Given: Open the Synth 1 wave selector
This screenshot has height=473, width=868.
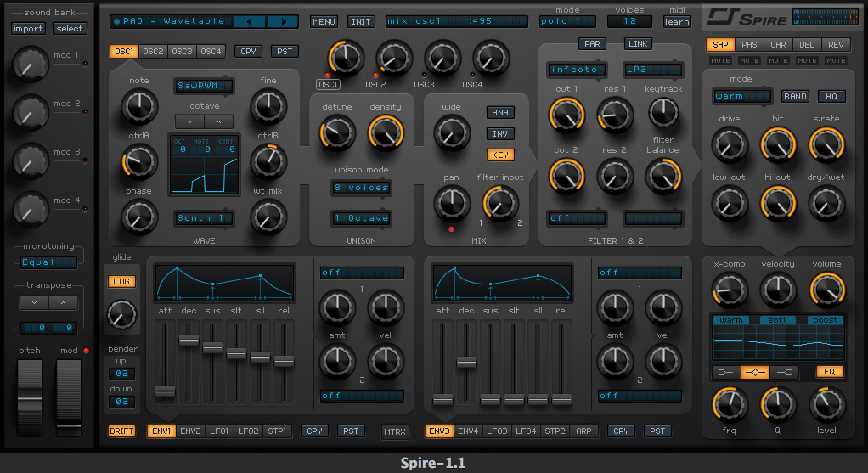Looking at the screenshot, I should (203, 218).
